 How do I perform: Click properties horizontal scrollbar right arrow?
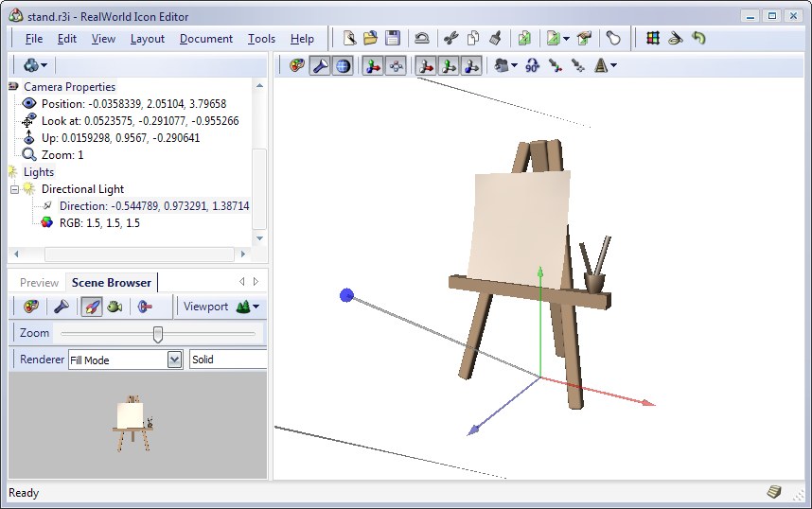click(x=243, y=254)
